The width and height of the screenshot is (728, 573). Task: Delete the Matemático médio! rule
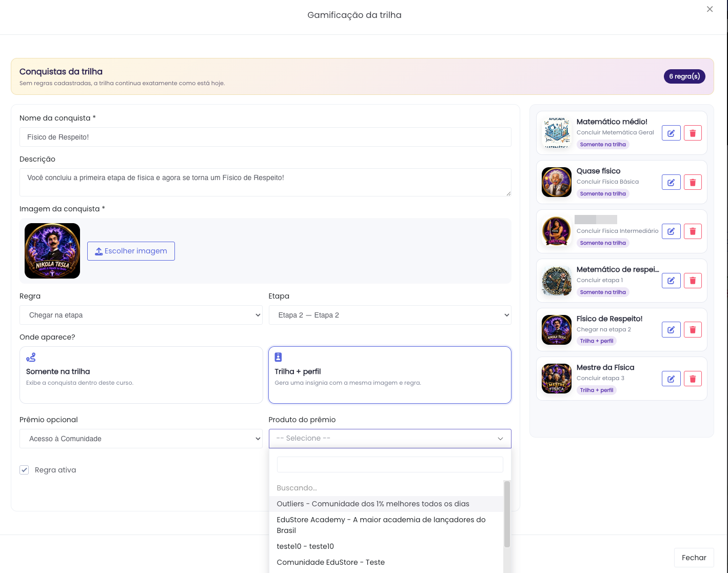pos(693,133)
